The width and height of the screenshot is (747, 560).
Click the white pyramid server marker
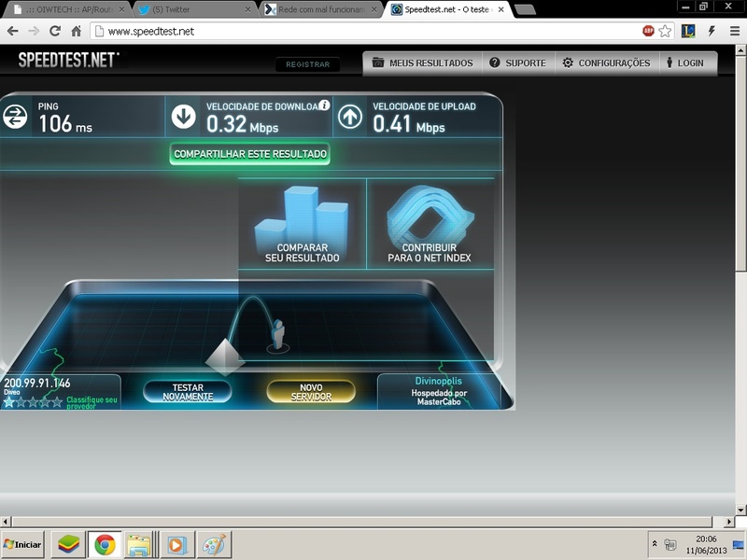[x=225, y=357]
